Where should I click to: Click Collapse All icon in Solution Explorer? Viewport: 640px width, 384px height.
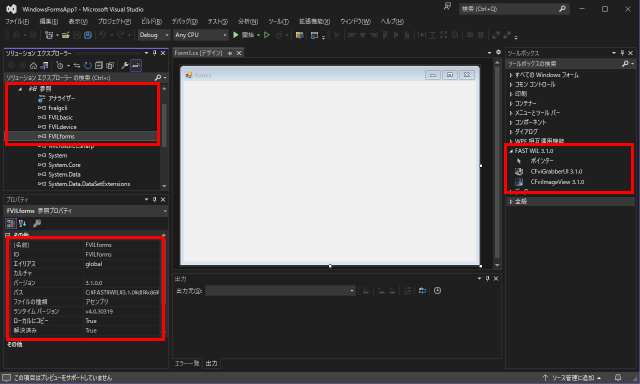pyautogui.click(x=99, y=65)
